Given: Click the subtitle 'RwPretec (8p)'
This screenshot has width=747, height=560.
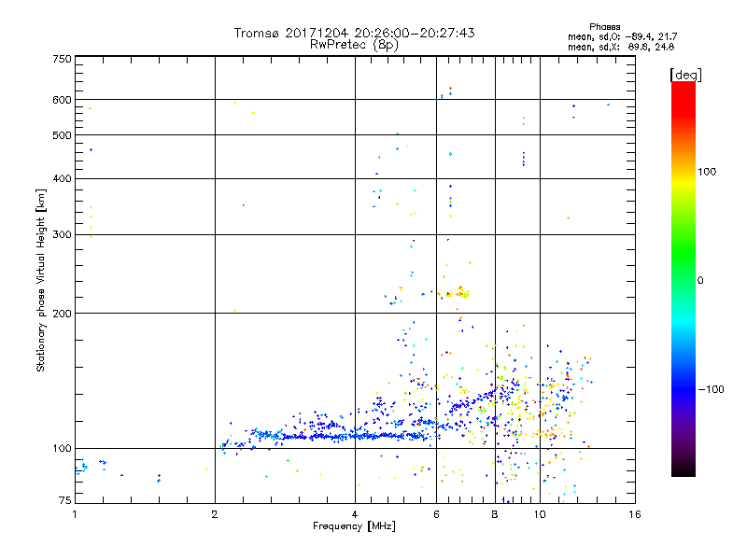Looking at the screenshot, I should [354, 45].
